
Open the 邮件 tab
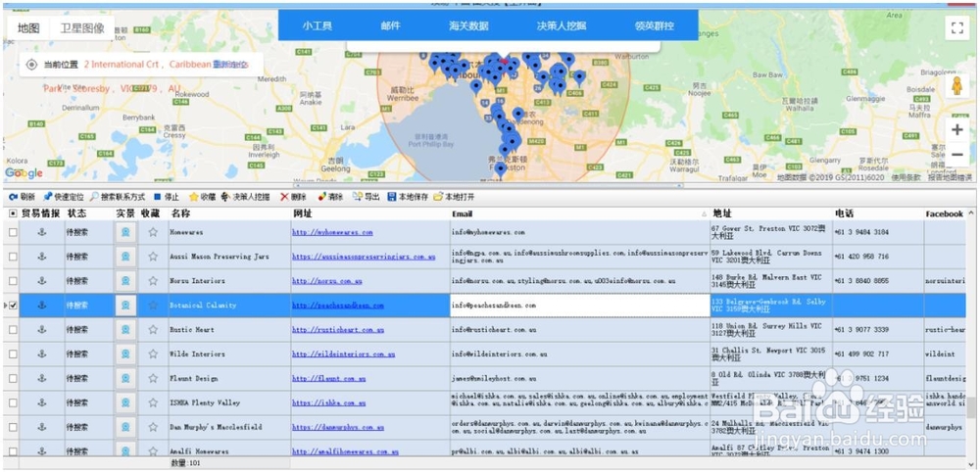click(x=391, y=26)
